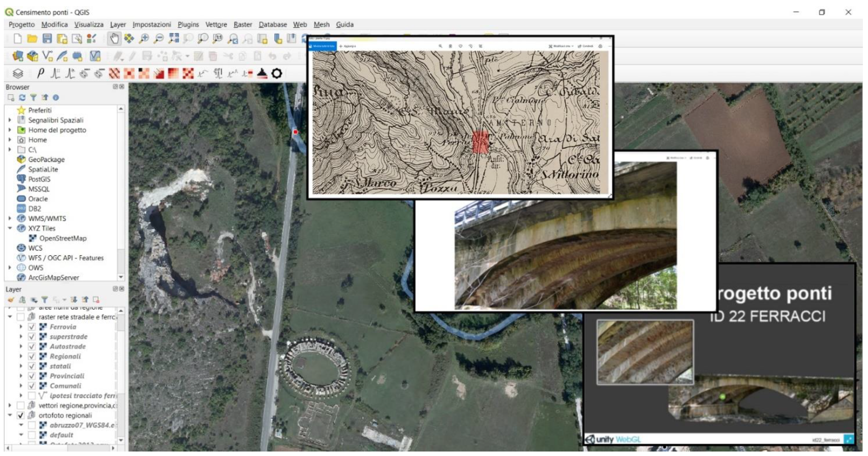Enable the ipotesi tracciato layer checkbox
The image size is (868, 456).
[32, 396]
